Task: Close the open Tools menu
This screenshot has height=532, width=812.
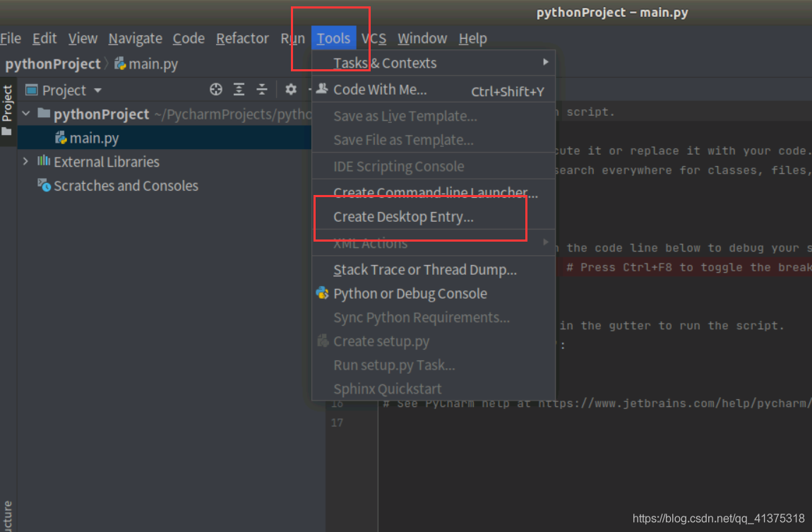Action: [333, 38]
